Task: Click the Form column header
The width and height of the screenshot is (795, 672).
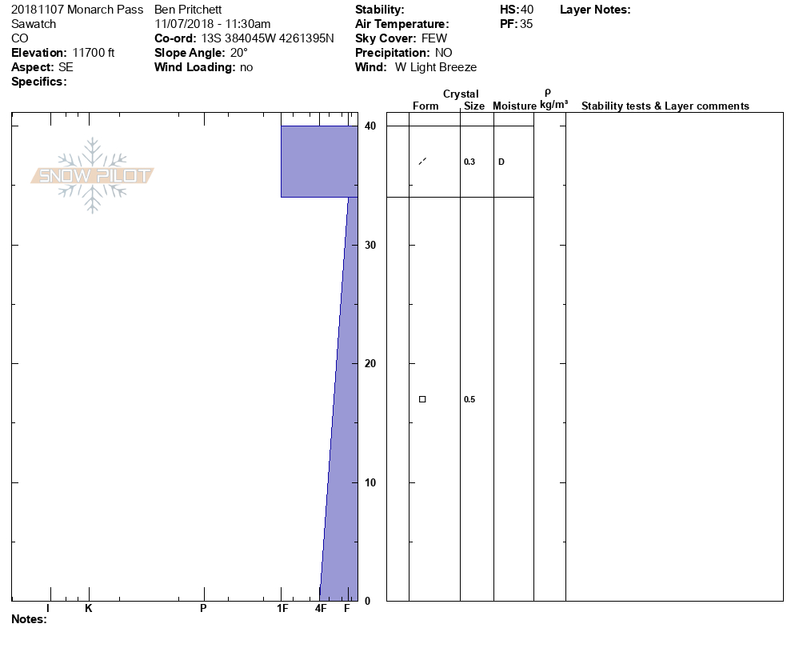Action: 425,106
